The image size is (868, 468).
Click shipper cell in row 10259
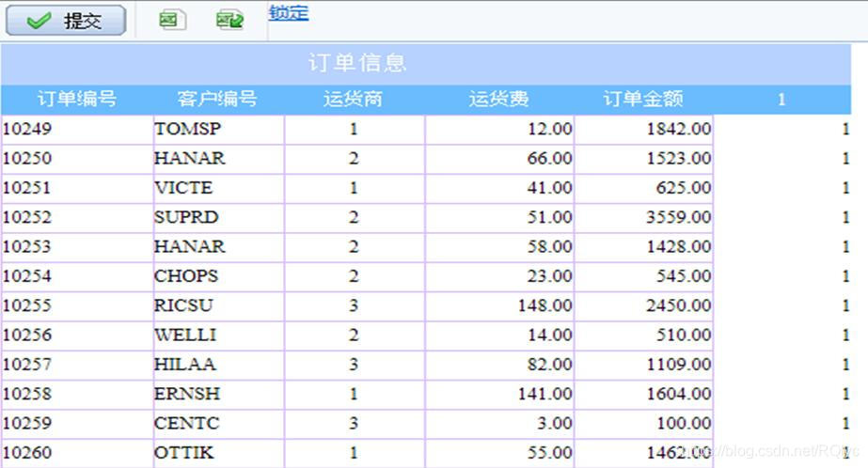point(355,423)
